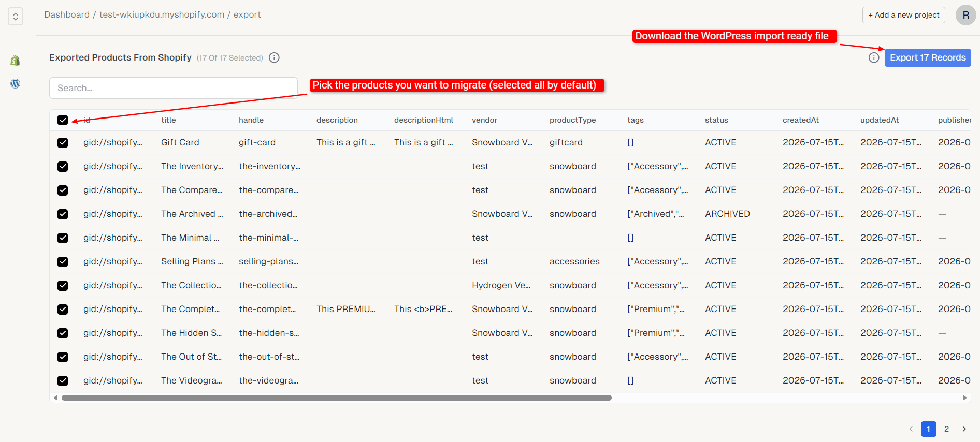The height and width of the screenshot is (442, 980).
Task: Go to page 2 in pagination
Action: 946,429
